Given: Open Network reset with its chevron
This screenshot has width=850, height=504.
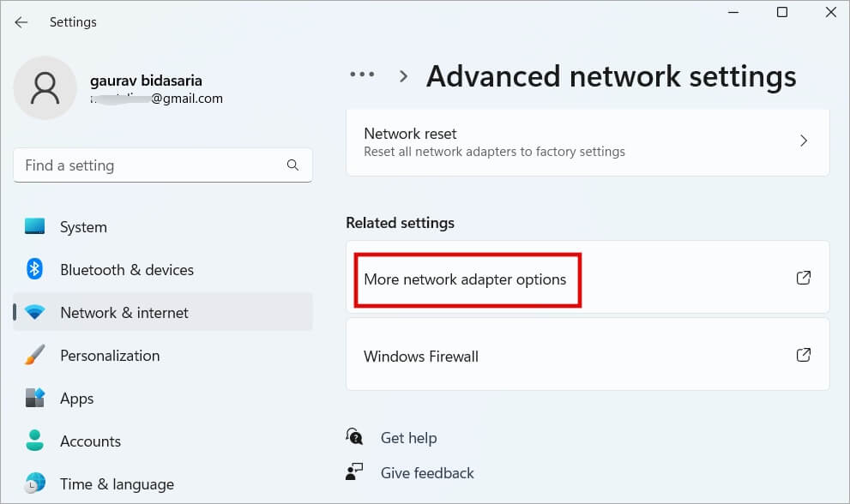Looking at the screenshot, I should [x=804, y=141].
